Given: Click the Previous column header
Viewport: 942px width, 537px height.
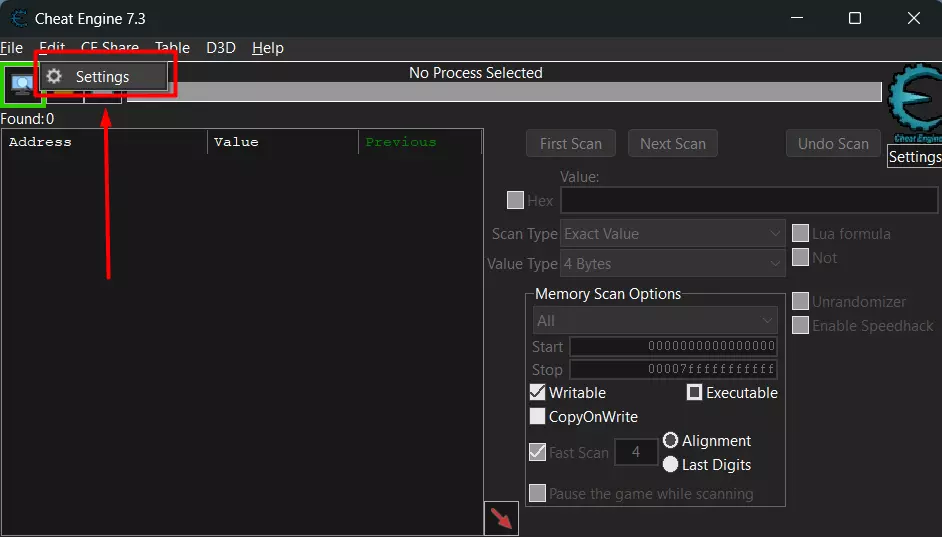Looking at the screenshot, I should pyautogui.click(x=420, y=142).
